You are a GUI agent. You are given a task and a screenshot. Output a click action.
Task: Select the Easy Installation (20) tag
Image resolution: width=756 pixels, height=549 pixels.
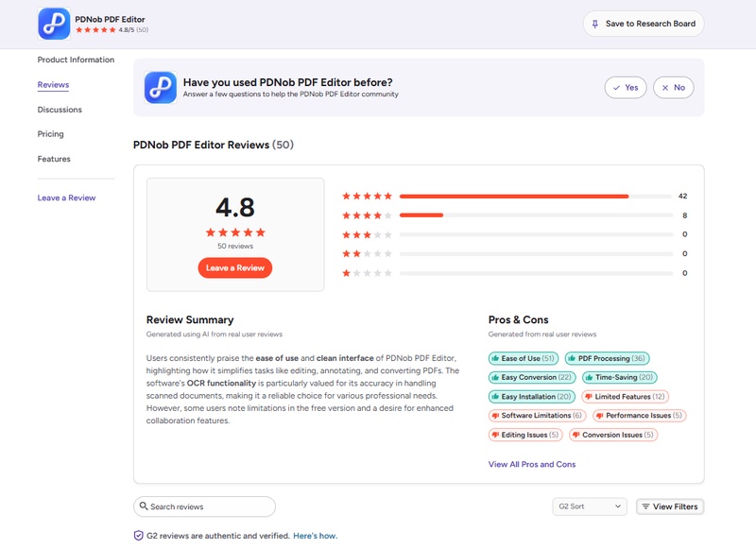(x=532, y=397)
